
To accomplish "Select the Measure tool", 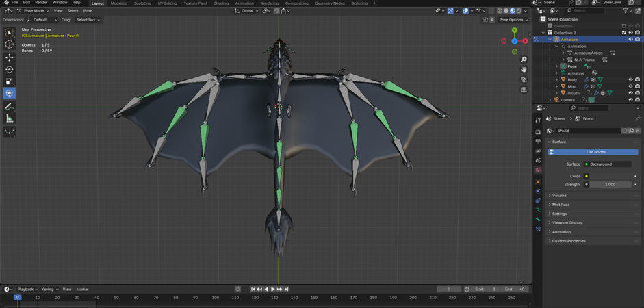I will 10,118.
